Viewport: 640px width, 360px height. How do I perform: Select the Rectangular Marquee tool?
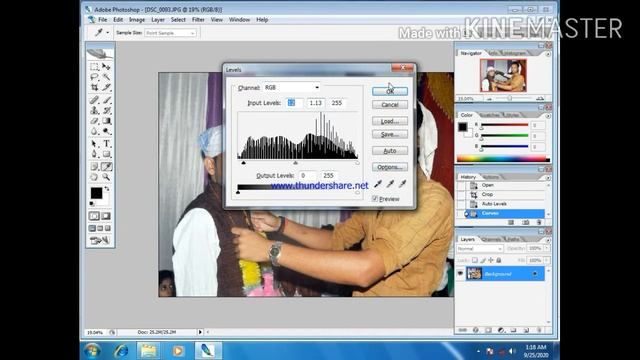point(94,67)
